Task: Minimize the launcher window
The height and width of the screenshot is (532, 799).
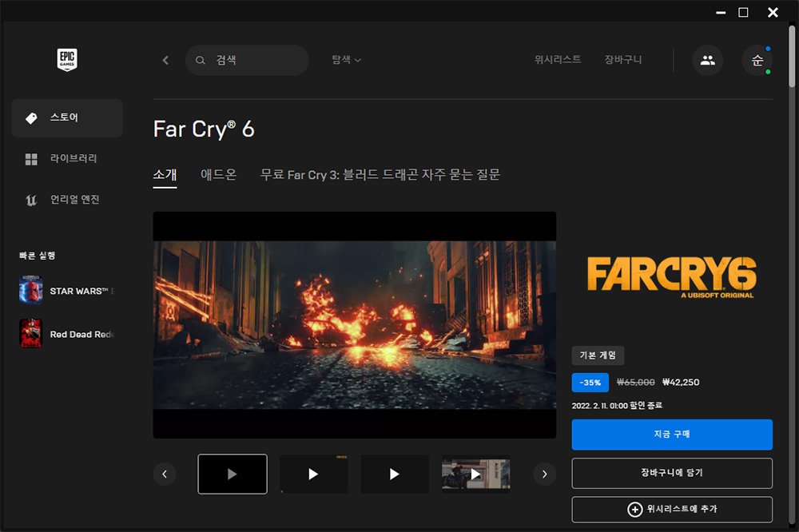Action: pos(721,12)
